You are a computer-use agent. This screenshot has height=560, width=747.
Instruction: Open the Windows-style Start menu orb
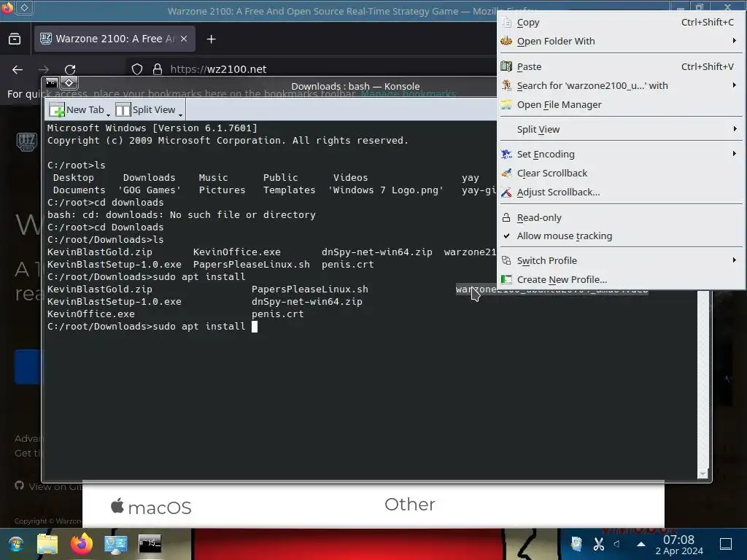(16, 544)
